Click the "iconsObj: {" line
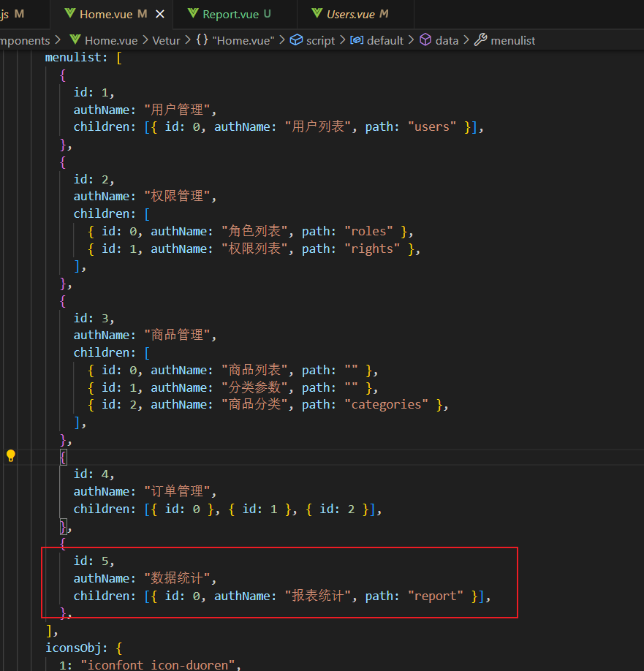This screenshot has width=644, height=671. point(83,648)
